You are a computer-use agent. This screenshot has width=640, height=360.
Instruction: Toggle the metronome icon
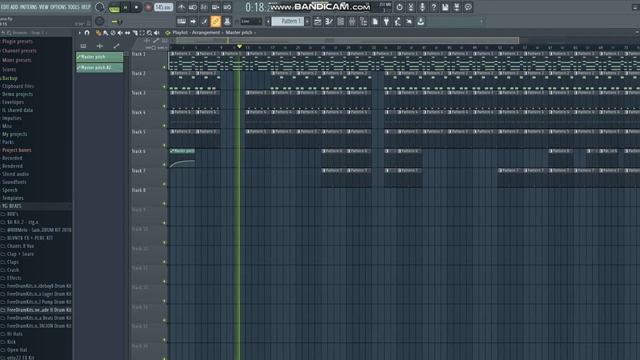tap(181, 7)
